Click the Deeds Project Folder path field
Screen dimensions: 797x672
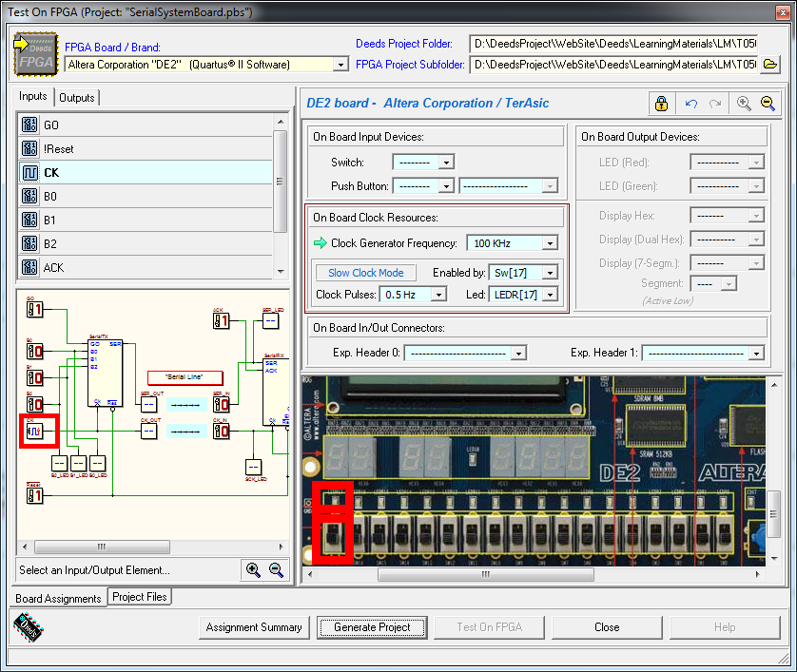(615, 44)
